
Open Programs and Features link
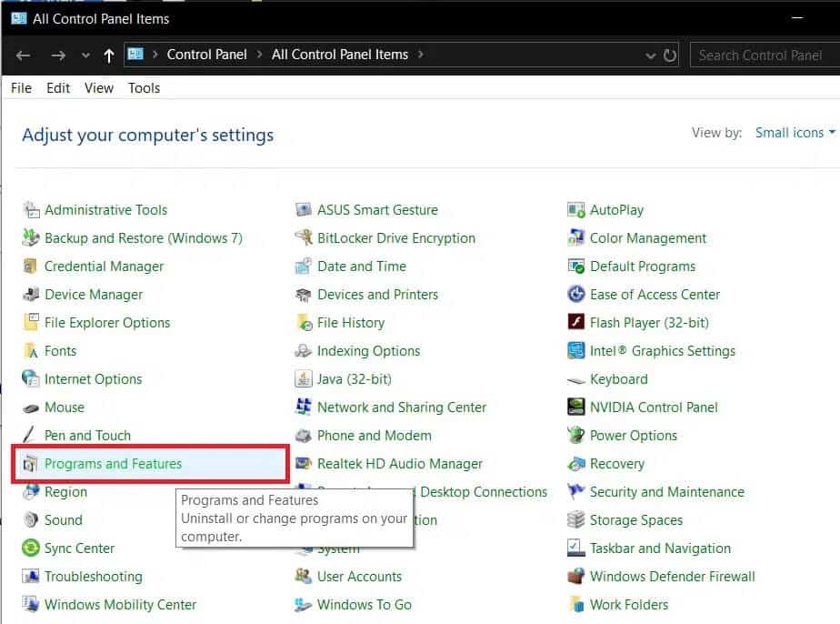click(x=113, y=464)
